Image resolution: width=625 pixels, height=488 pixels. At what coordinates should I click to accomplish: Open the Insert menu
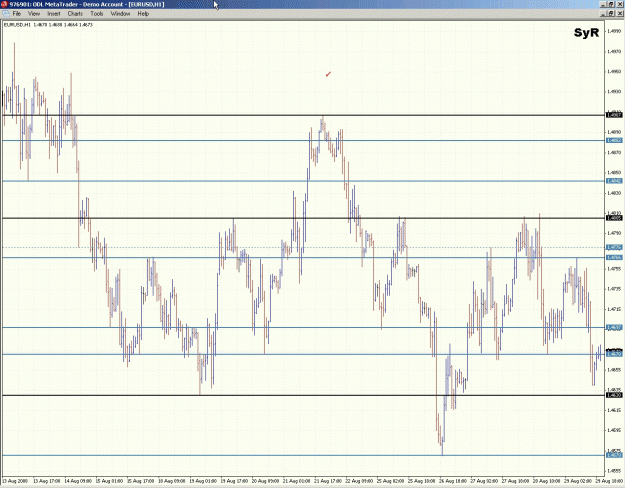pyautogui.click(x=54, y=14)
